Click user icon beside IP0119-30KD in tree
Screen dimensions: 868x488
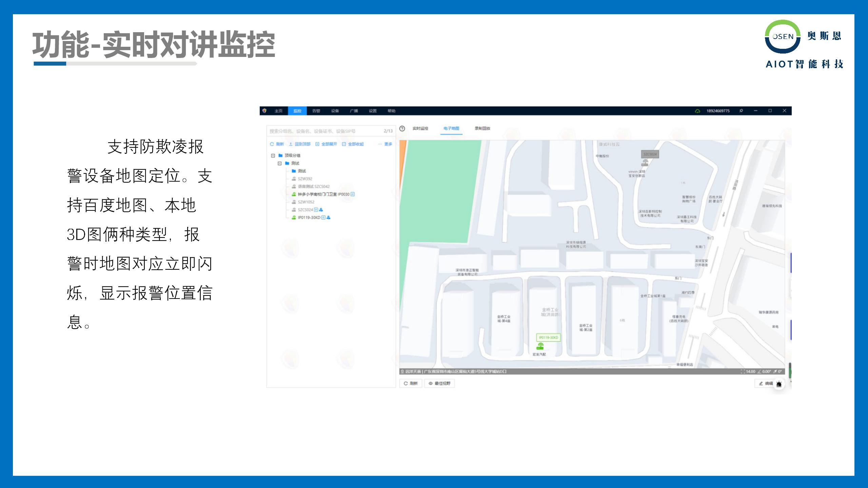(329, 218)
